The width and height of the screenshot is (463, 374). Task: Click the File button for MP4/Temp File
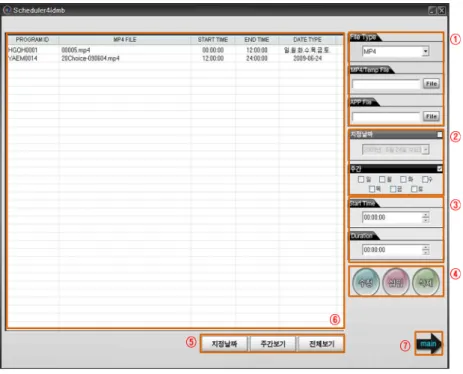coord(431,83)
